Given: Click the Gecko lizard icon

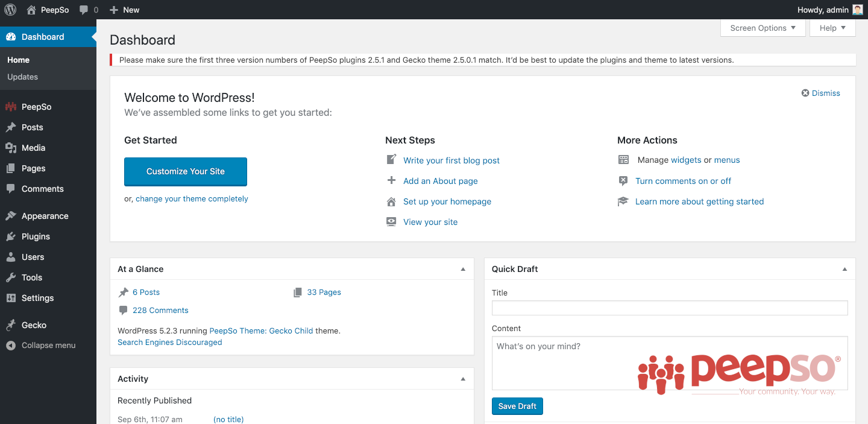Looking at the screenshot, I should tap(11, 325).
